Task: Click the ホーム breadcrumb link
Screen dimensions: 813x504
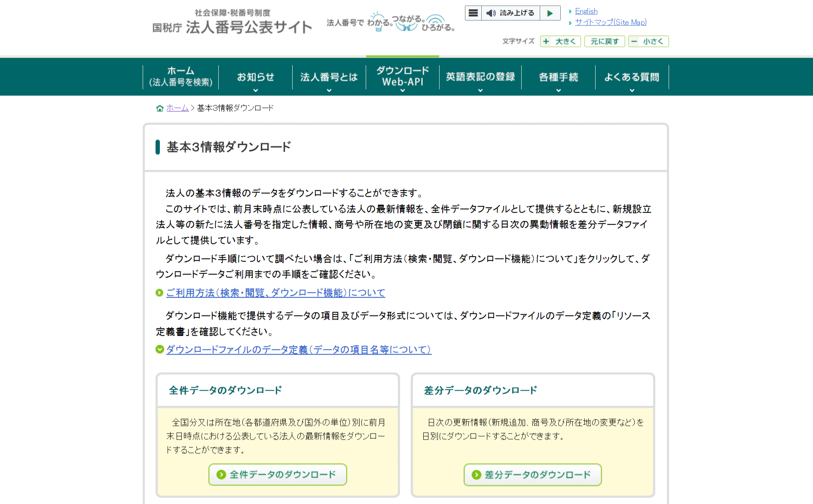Action: point(177,108)
